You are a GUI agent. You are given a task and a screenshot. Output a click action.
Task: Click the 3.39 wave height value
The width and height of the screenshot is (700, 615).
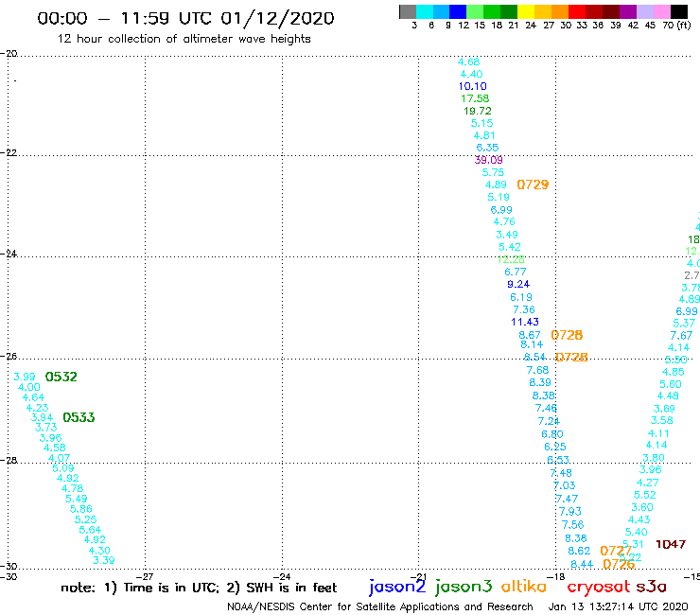click(103, 560)
